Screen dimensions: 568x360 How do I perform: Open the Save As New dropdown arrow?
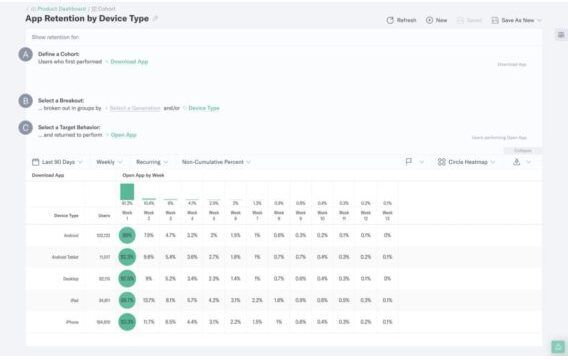pos(539,20)
